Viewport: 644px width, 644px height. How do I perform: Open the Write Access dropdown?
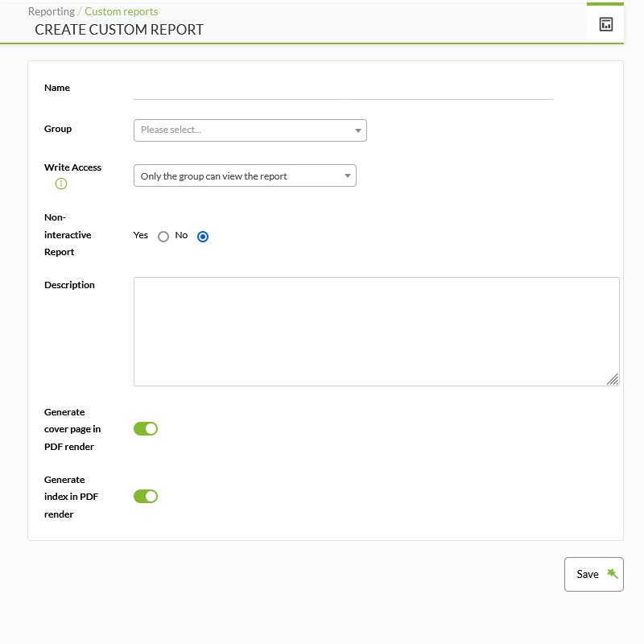tap(245, 175)
